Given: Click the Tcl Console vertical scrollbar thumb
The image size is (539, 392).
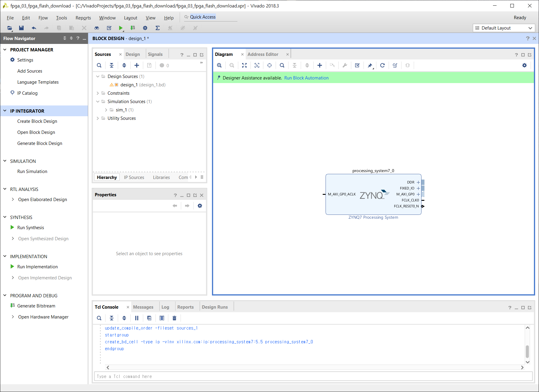Looking at the screenshot, I should pyautogui.click(x=527, y=351).
